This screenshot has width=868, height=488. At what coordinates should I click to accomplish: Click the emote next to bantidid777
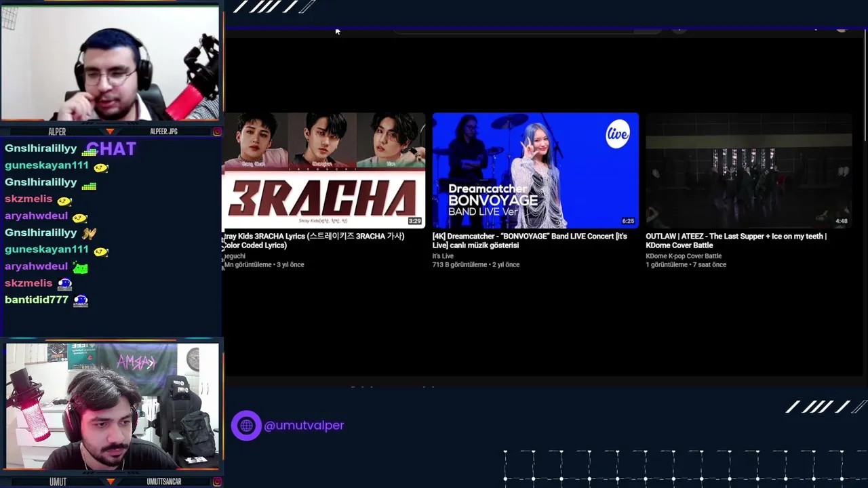[x=81, y=301]
